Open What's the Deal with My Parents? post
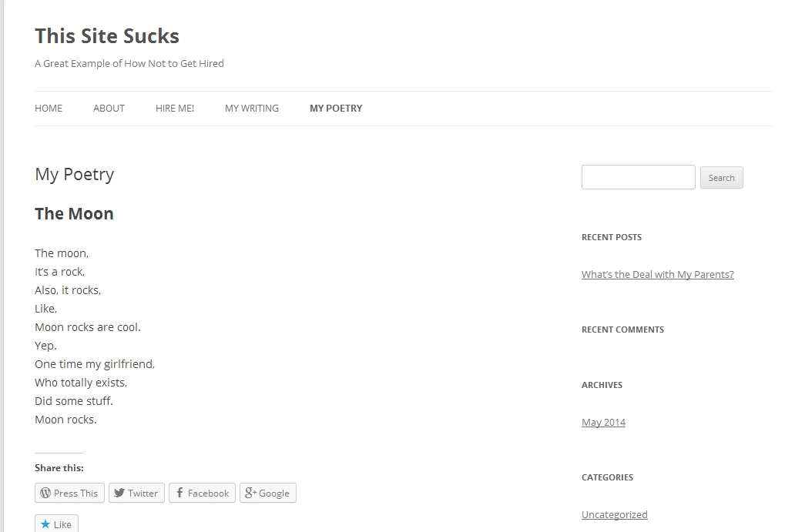 click(658, 274)
